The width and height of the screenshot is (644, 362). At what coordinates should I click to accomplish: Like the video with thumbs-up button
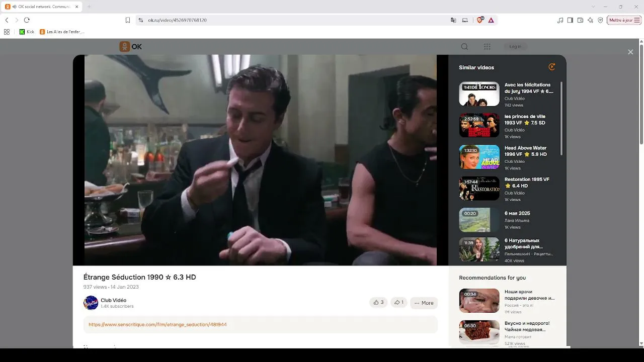pyautogui.click(x=378, y=303)
